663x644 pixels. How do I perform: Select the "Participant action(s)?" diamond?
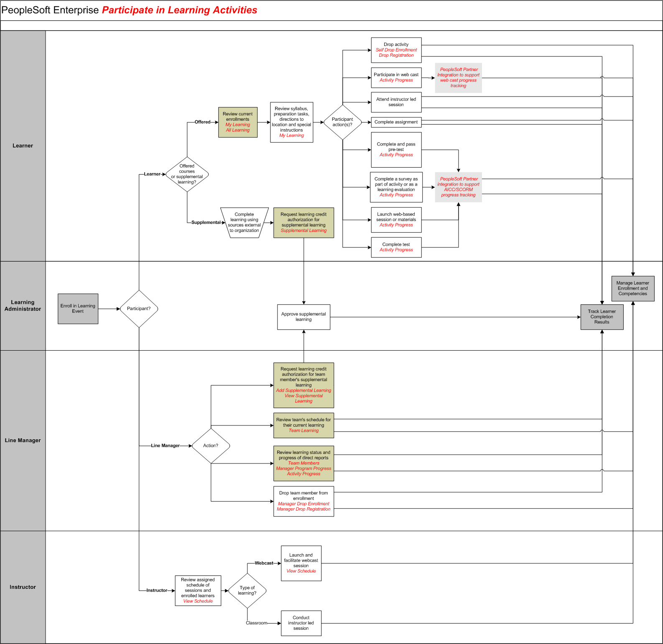[x=342, y=122]
